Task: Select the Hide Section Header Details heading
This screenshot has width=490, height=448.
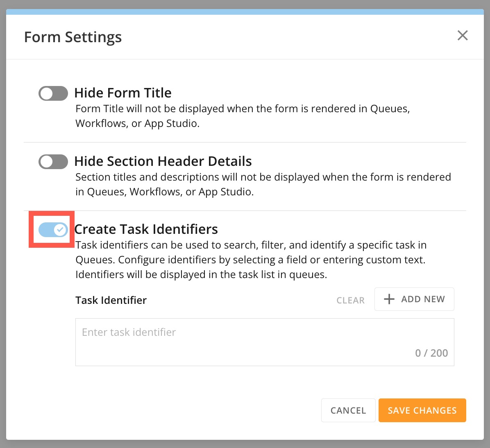Action: tap(163, 161)
